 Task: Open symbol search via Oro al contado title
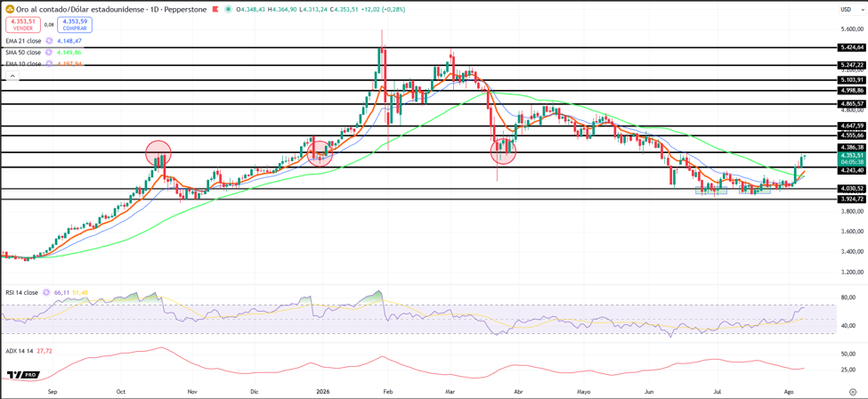pyautogui.click(x=80, y=10)
